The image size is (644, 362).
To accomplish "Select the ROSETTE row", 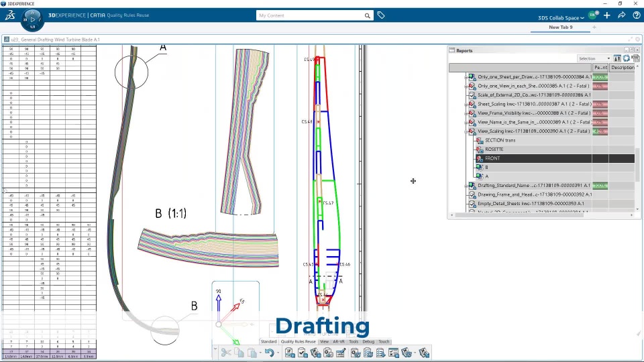I will pos(555,149).
